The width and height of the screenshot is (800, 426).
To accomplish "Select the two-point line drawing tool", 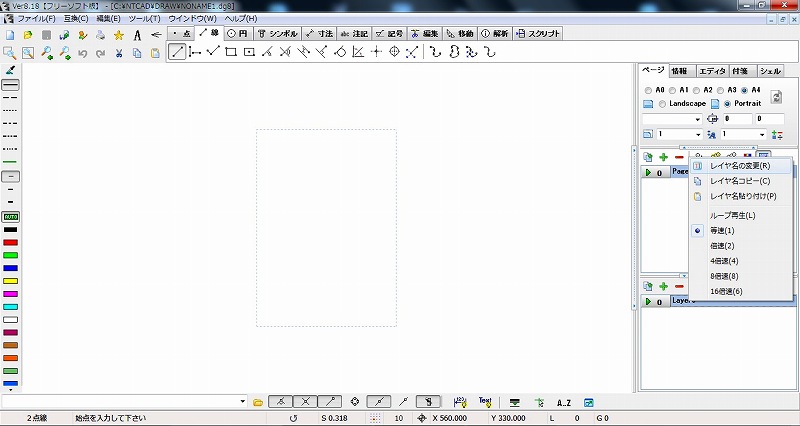I will point(177,52).
